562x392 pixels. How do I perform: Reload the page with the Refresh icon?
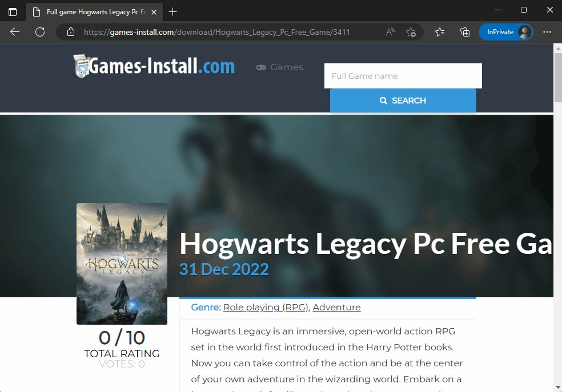(39, 32)
